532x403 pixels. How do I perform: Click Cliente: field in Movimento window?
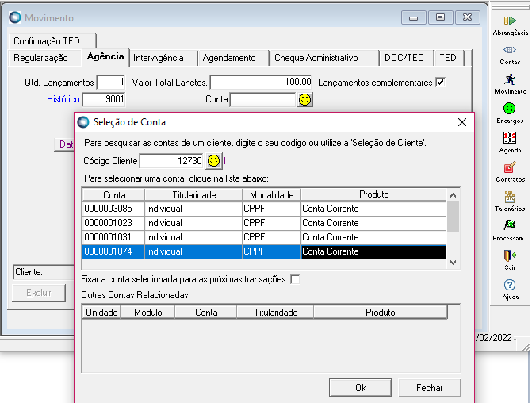[44, 272]
